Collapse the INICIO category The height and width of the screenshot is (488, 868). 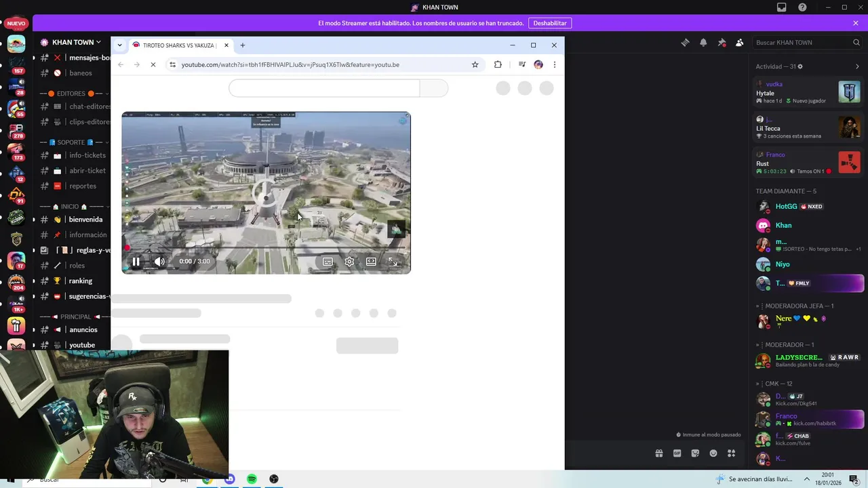click(71, 207)
